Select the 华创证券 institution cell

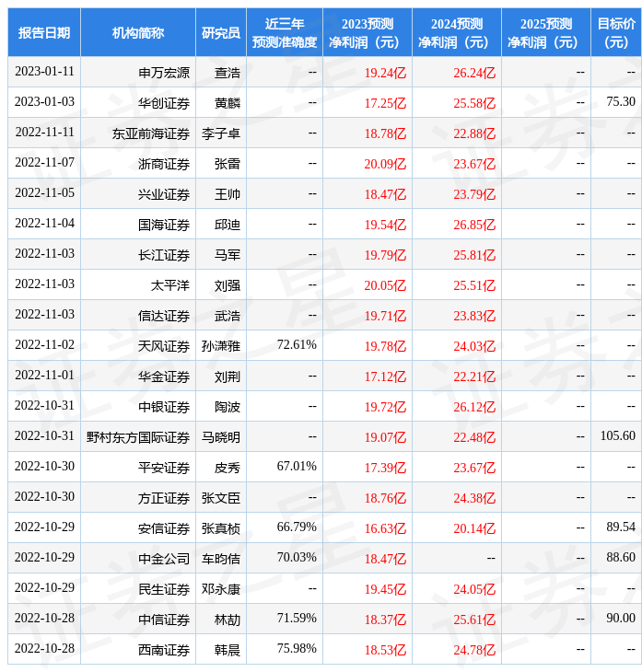(138, 102)
